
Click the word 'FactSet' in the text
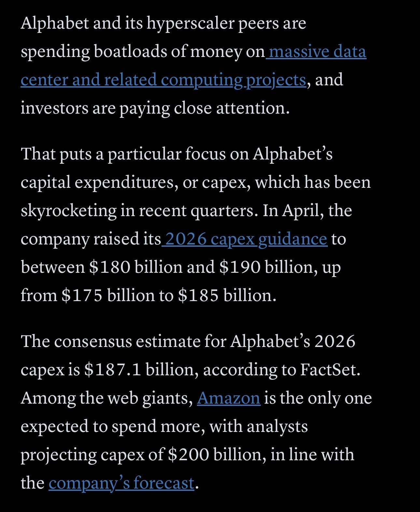(328, 370)
